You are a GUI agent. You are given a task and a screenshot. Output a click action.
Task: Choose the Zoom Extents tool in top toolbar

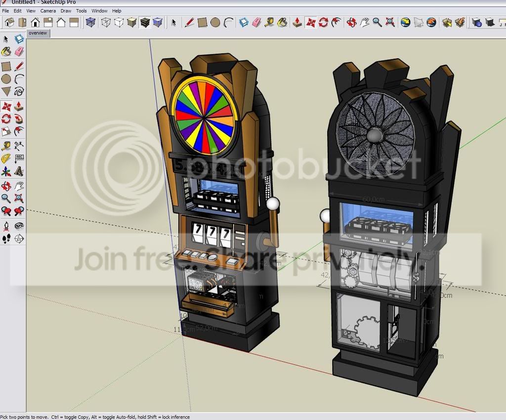(390, 22)
